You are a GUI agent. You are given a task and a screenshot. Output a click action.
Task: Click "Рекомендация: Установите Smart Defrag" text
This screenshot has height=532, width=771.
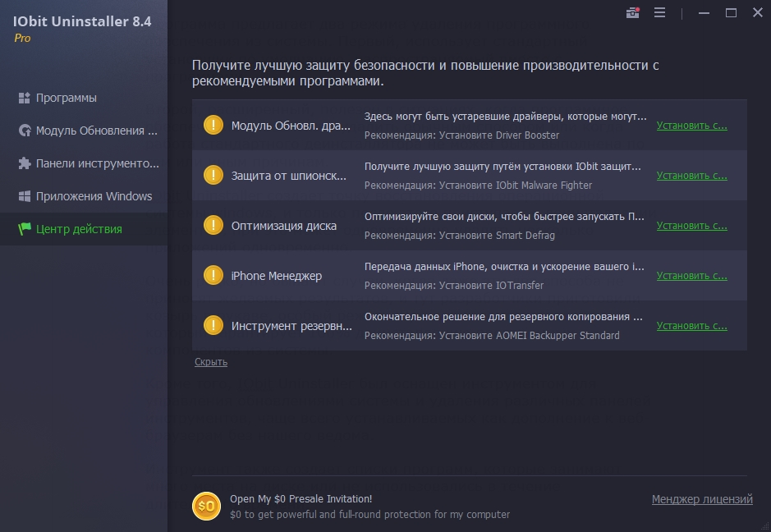(459, 236)
